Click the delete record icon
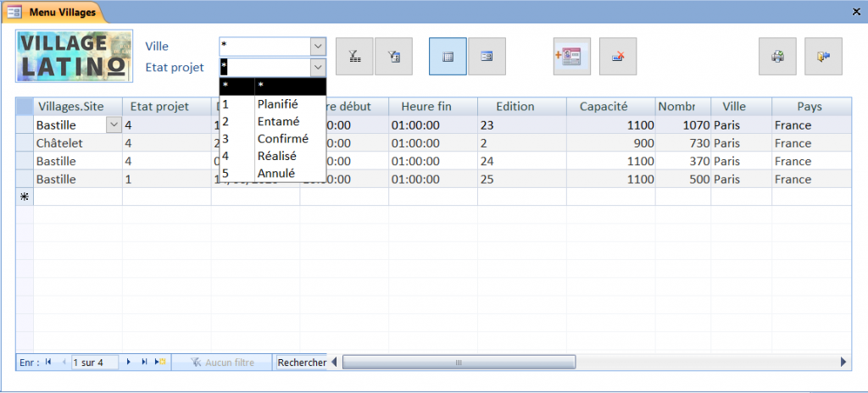The height and width of the screenshot is (393, 868). [x=618, y=57]
